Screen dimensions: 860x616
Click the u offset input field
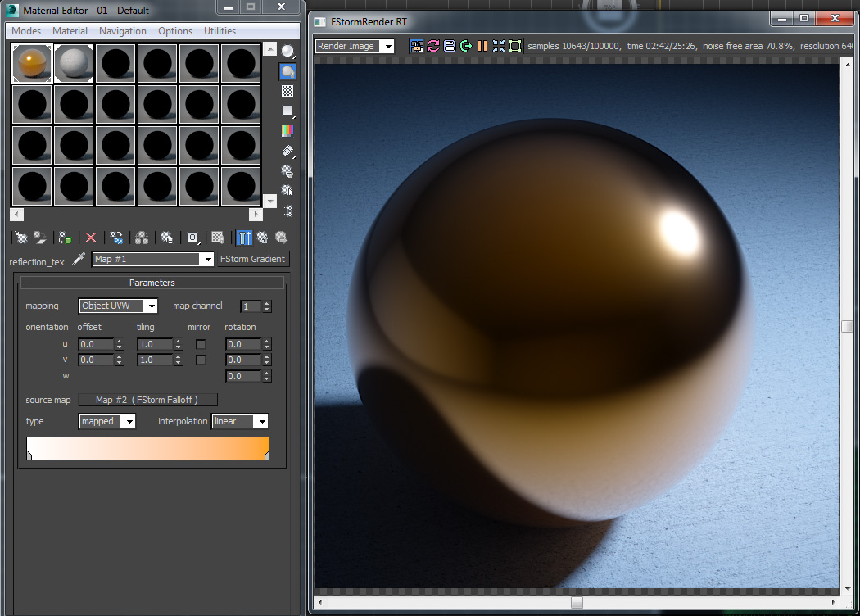[96, 344]
